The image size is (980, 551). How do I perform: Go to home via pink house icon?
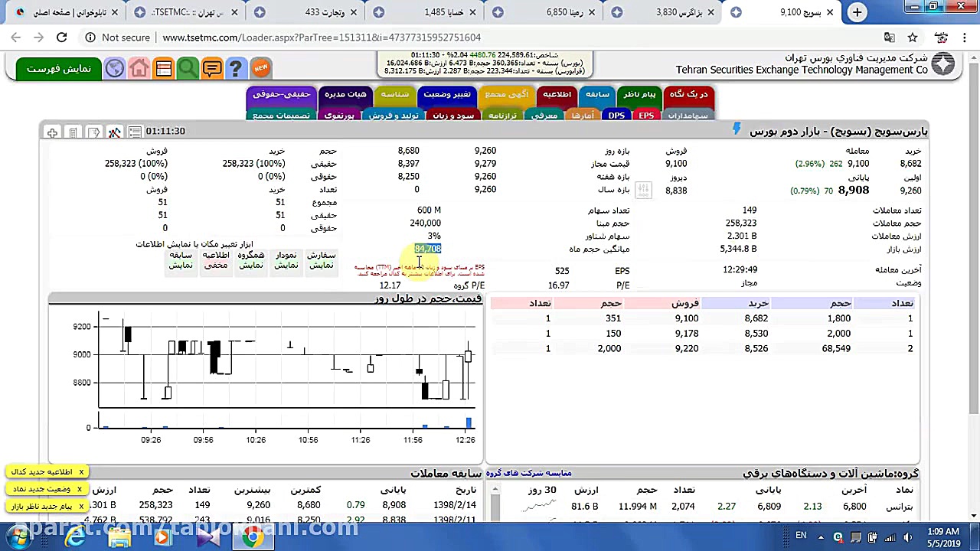coord(139,69)
